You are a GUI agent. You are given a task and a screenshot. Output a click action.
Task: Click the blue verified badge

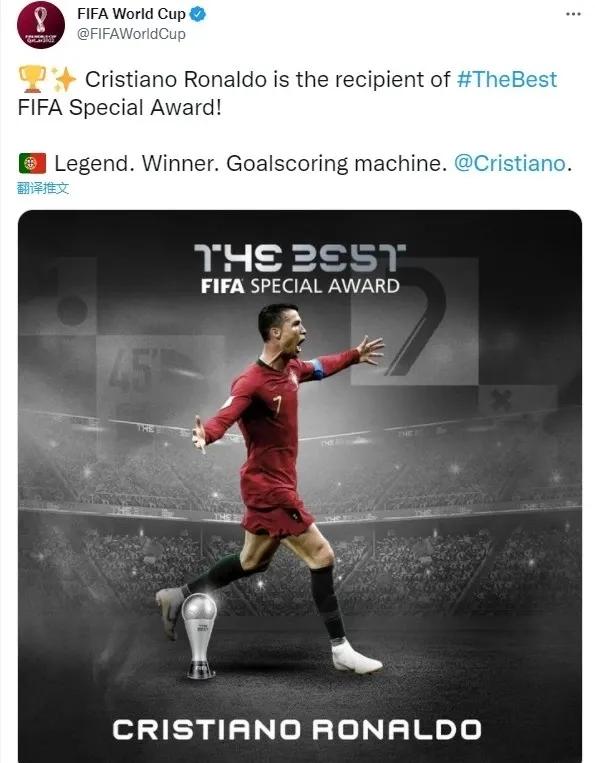click(x=198, y=14)
